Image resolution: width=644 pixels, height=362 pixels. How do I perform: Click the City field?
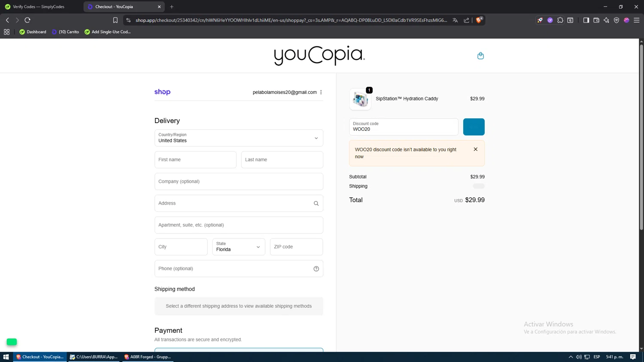[x=181, y=247]
